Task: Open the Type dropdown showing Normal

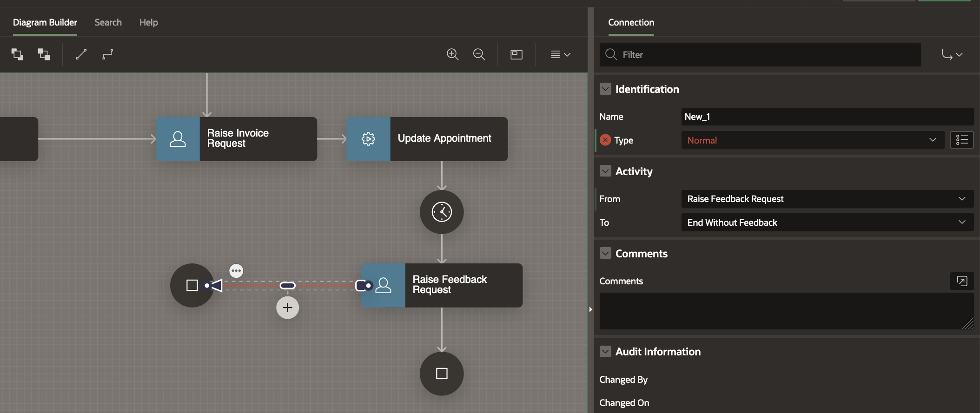Action: (812, 140)
